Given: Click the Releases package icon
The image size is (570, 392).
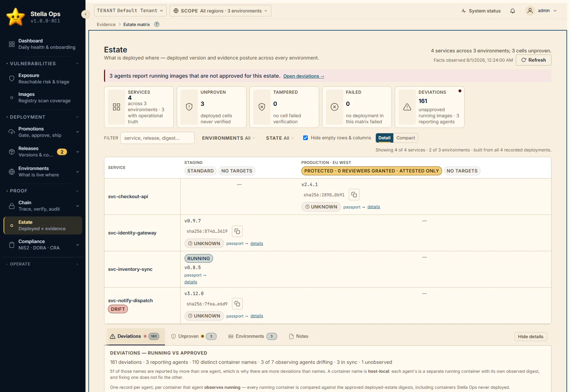Looking at the screenshot, I should point(12,152).
